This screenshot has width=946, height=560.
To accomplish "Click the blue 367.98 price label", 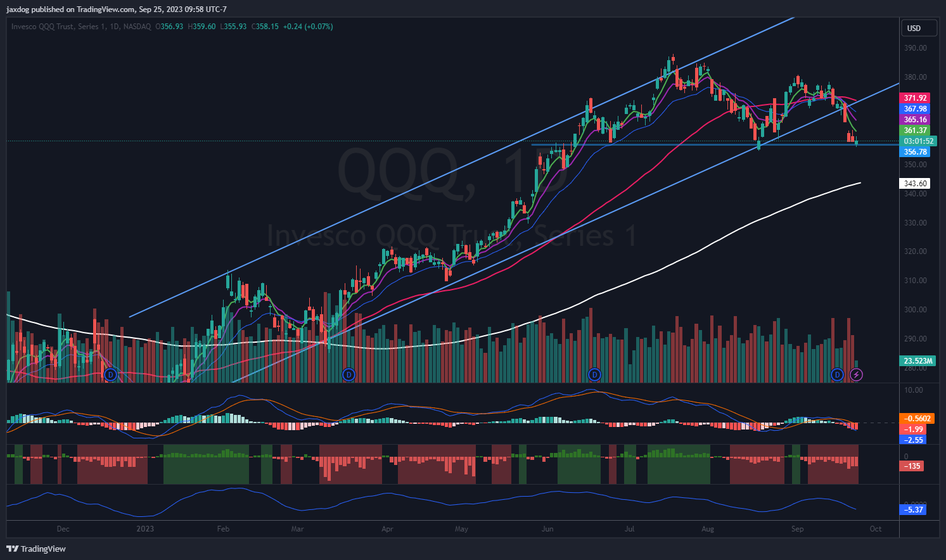I will (915, 109).
